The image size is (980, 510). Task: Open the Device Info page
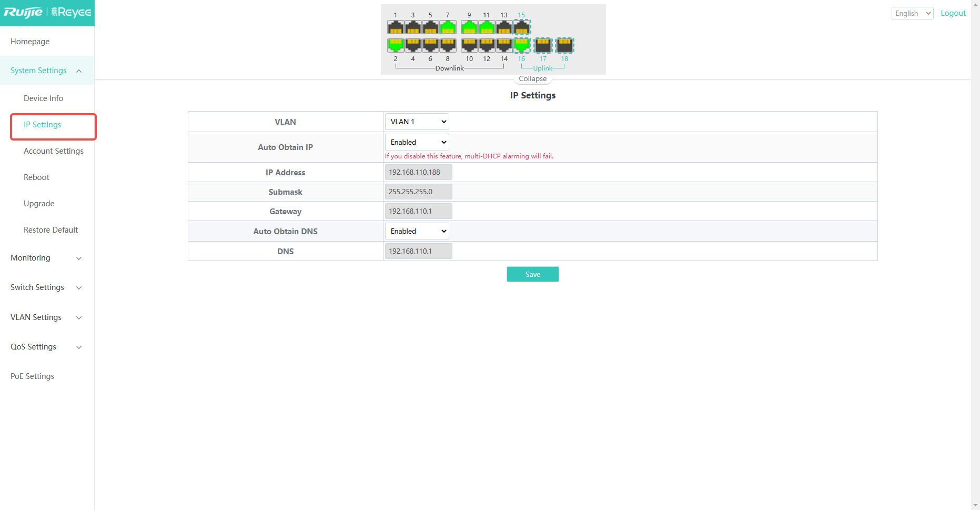point(43,98)
